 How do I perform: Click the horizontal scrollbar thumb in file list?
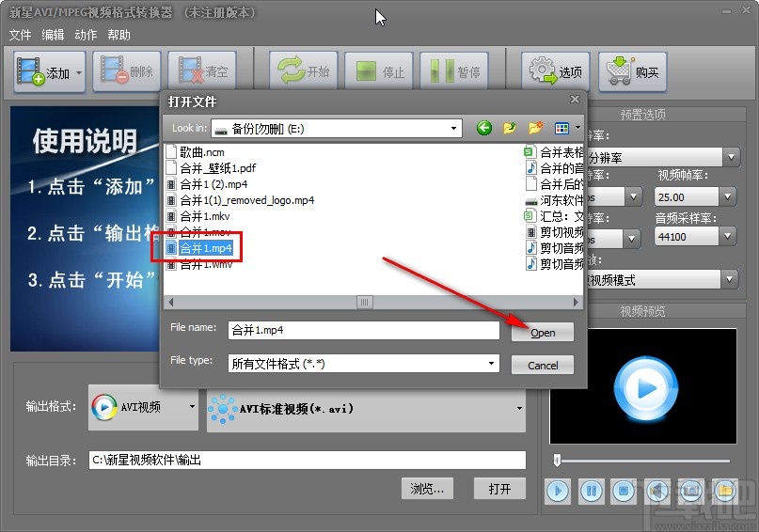coord(365,303)
